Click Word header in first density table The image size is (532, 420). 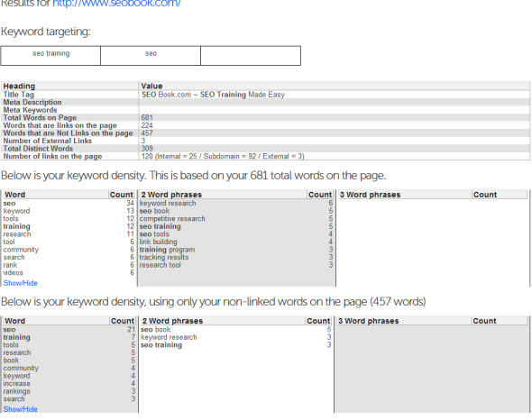point(15,195)
